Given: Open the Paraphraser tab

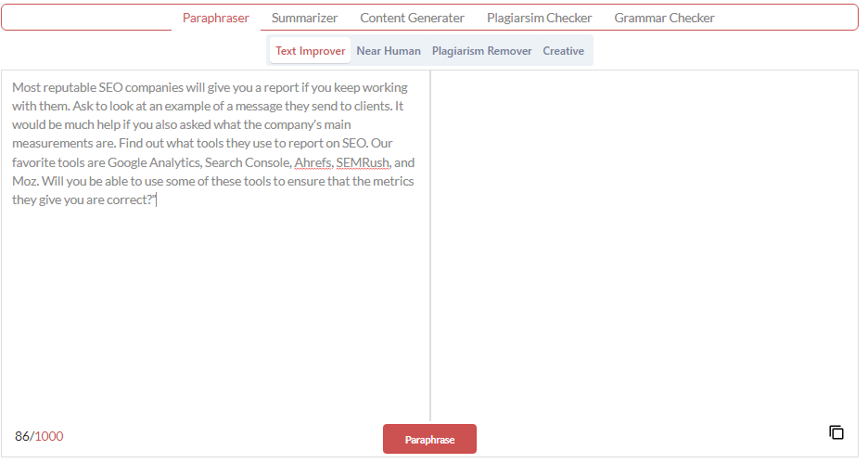Looking at the screenshot, I should coord(216,18).
